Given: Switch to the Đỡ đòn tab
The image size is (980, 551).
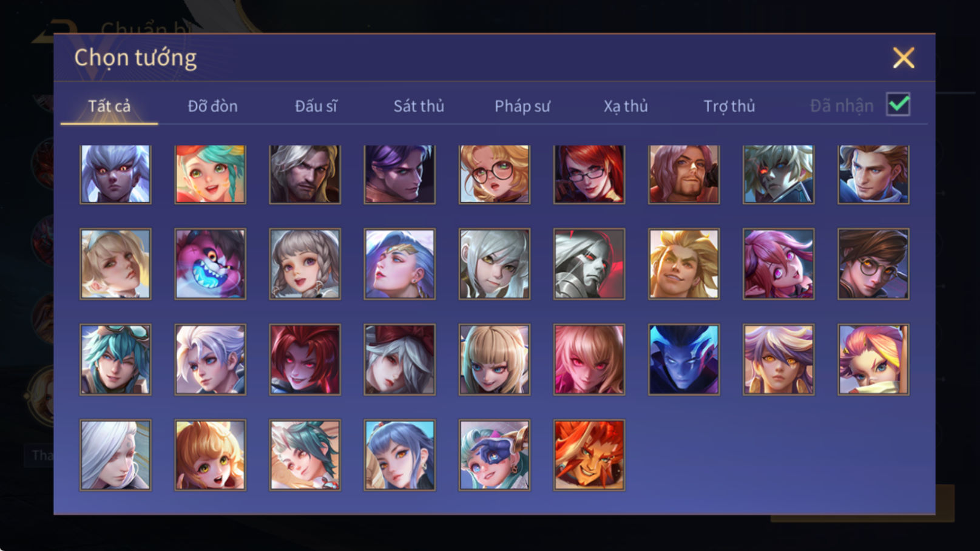Looking at the screenshot, I should click(x=212, y=106).
